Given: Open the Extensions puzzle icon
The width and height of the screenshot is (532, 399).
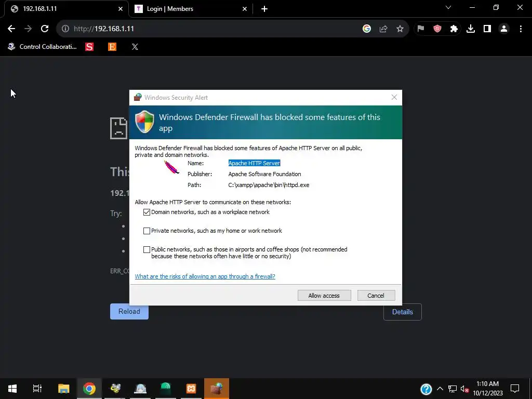Looking at the screenshot, I should point(454,29).
